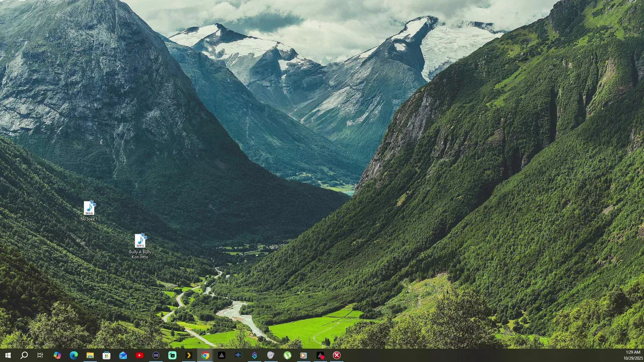Open Outlook mail app in taskbar
This screenshot has height=362, width=644.
pos(123,355)
